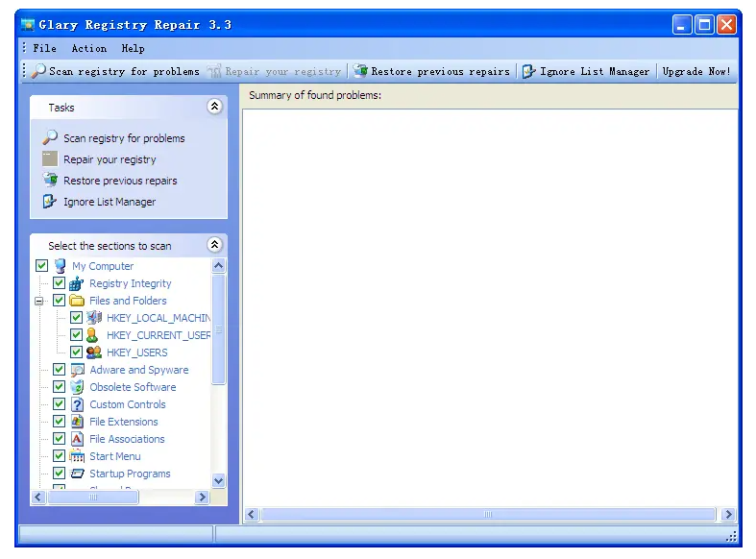Click Ignore List Manager task link

click(110, 202)
